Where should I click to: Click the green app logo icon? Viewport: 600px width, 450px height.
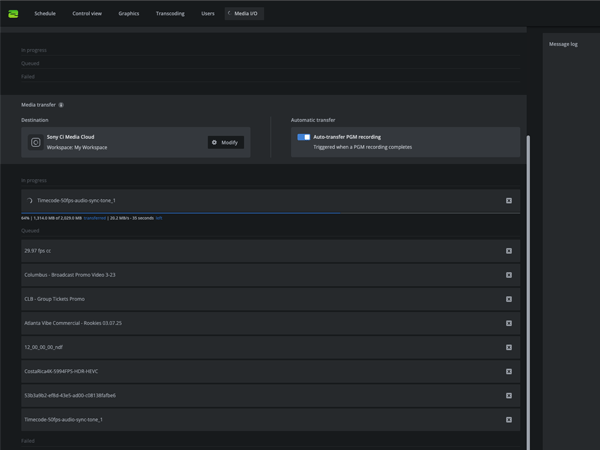(x=13, y=14)
